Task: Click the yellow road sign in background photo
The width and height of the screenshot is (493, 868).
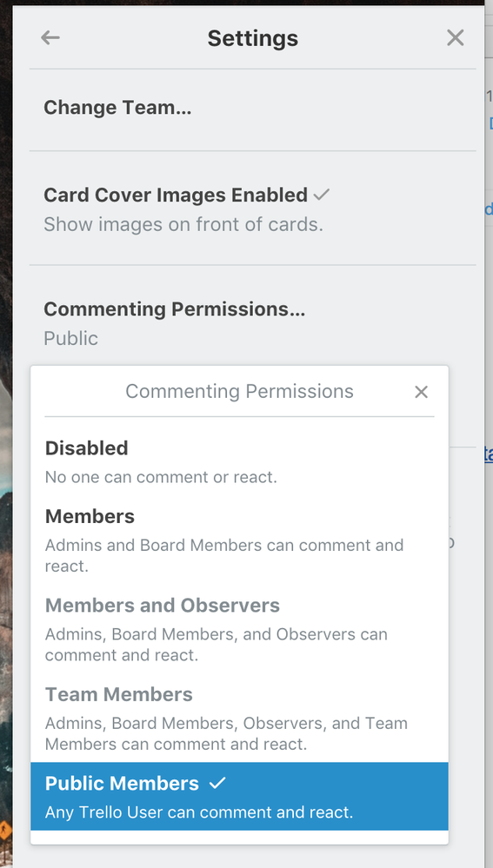Action: [x=5, y=831]
